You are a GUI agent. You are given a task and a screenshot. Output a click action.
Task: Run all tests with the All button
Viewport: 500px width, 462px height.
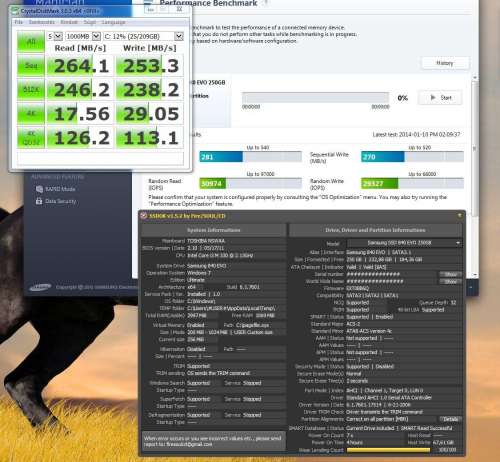[31, 42]
